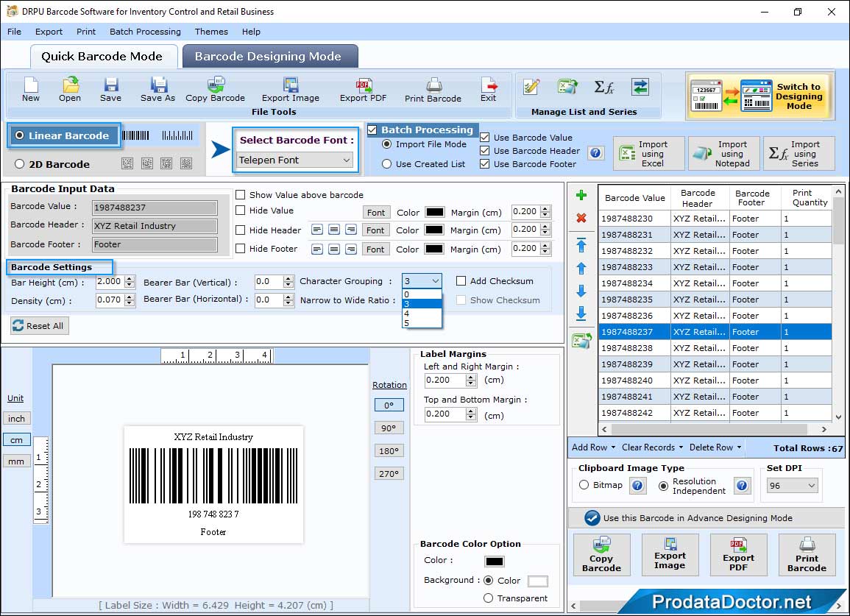Click Import using Excel button
Viewport: 850px width, 616px height.
click(649, 154)
